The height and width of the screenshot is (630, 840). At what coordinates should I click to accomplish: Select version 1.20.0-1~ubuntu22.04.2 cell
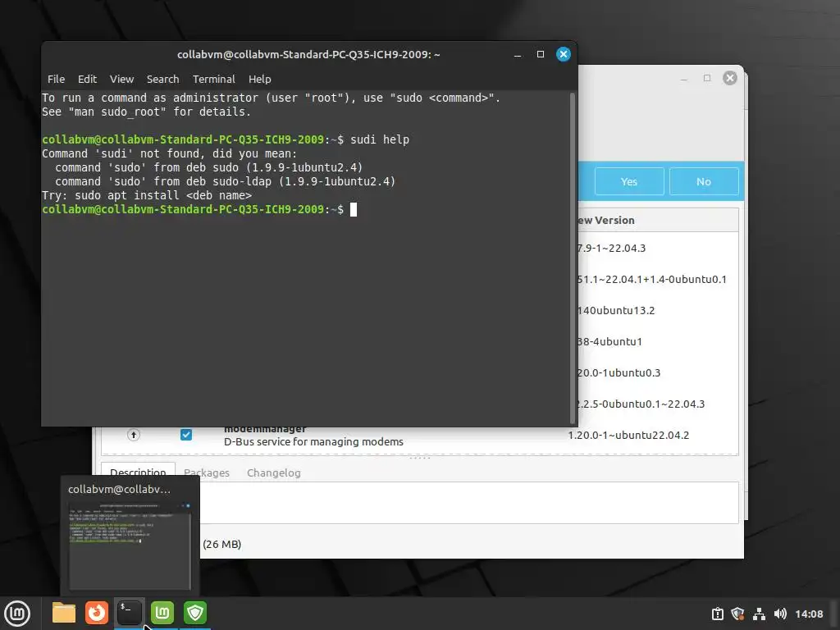point(628,435)
